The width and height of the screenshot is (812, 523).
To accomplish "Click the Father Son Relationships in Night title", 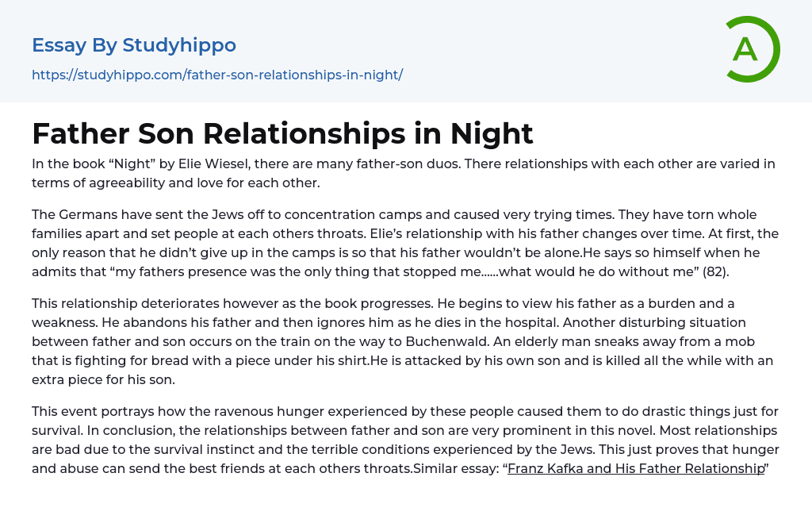I will [x=282, y=133].
